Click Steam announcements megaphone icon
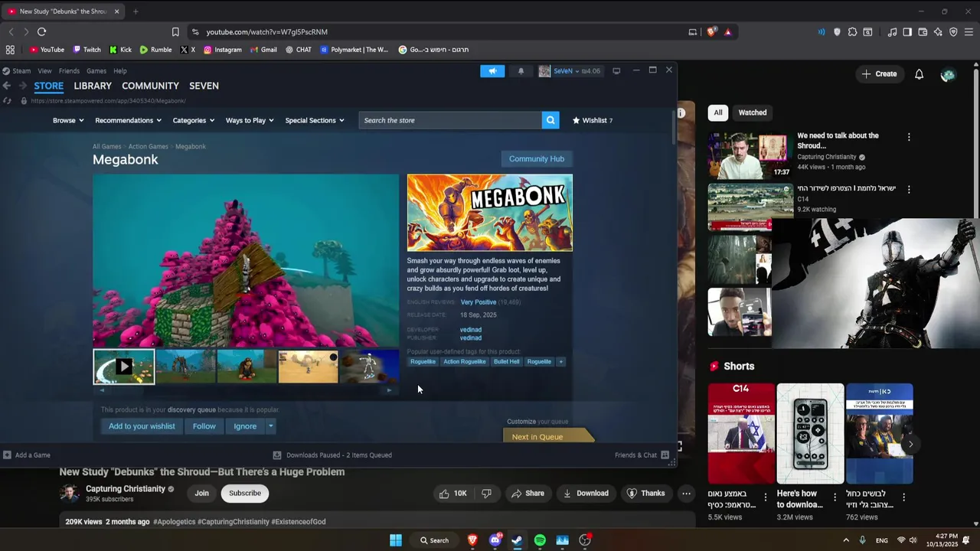 tap(492, 70)
